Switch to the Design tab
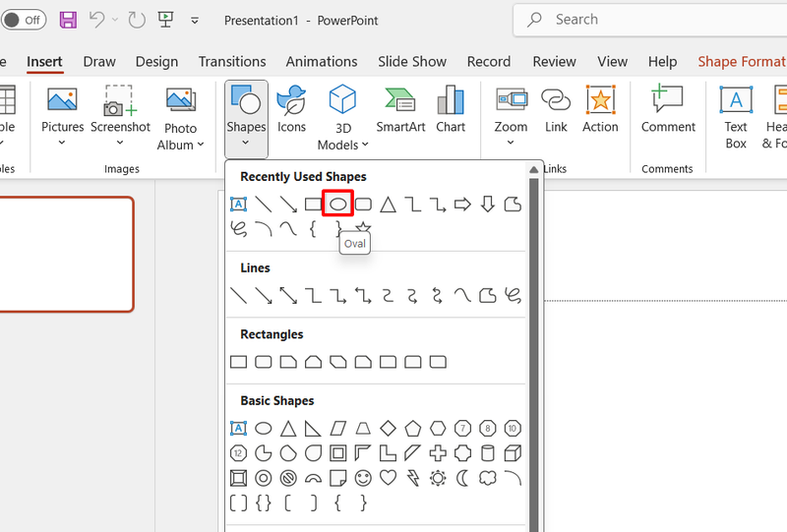This screenshot has height=532, width=787. click(x=156, y=62)
